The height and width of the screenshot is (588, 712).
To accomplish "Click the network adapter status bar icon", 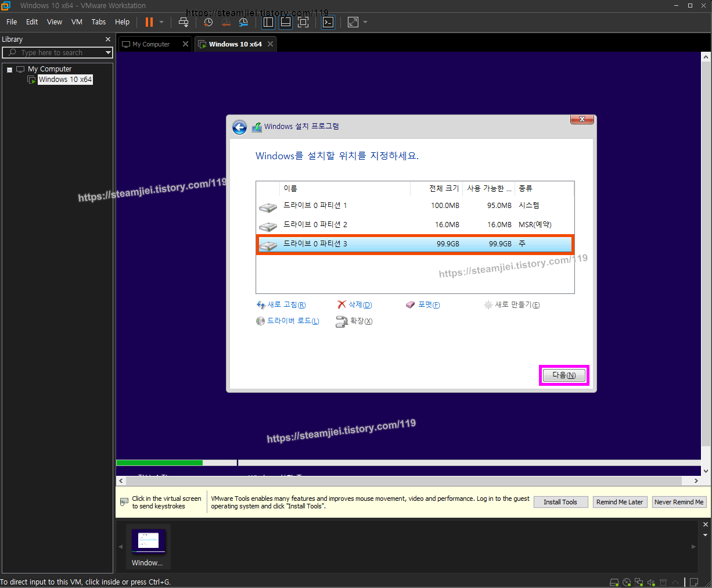I will coord(639,582).
